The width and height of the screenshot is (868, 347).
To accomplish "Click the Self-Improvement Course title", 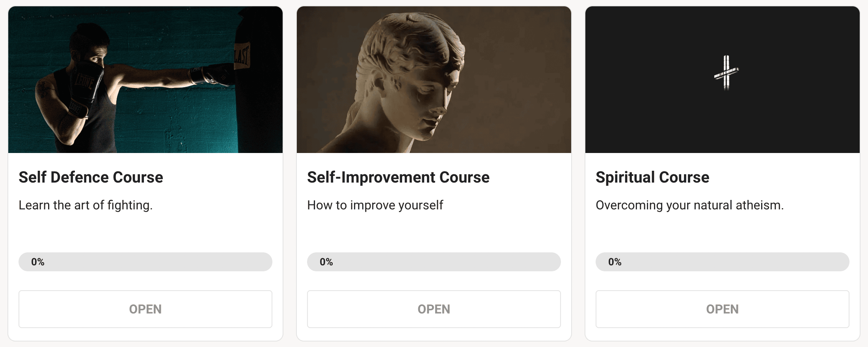I will click(398, 177).
